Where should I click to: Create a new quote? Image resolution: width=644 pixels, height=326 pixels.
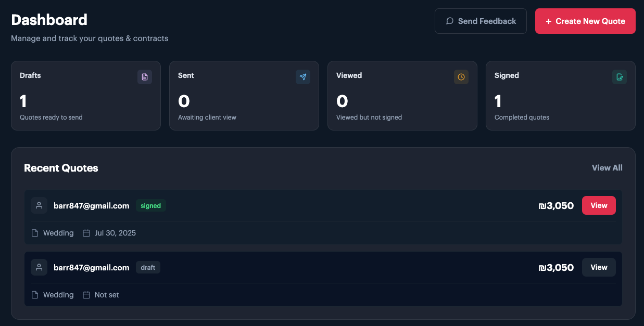(585, 21)
